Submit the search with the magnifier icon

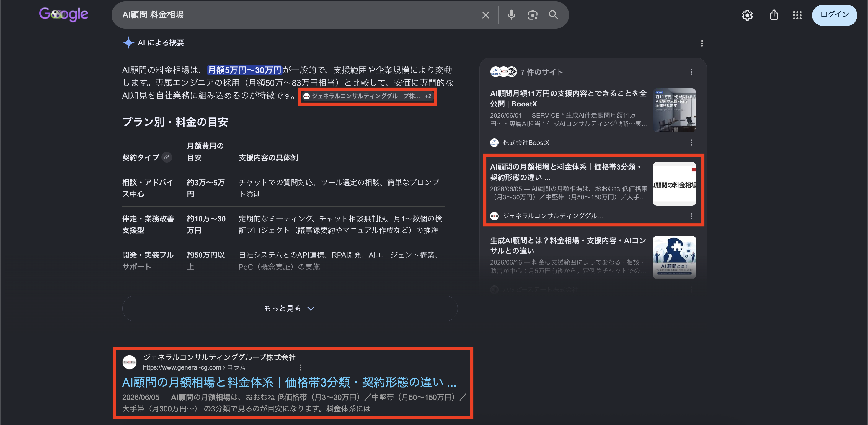[553, 15]
